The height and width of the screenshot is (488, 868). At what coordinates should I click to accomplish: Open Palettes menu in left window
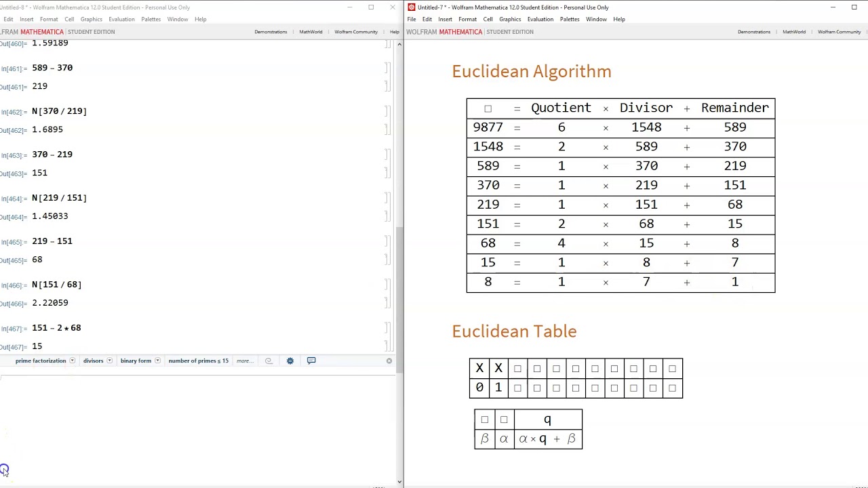[x=151, y=19]
